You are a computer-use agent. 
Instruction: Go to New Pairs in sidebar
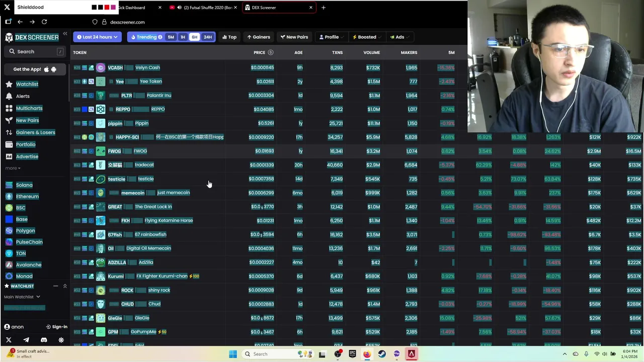tap(27, 120)
